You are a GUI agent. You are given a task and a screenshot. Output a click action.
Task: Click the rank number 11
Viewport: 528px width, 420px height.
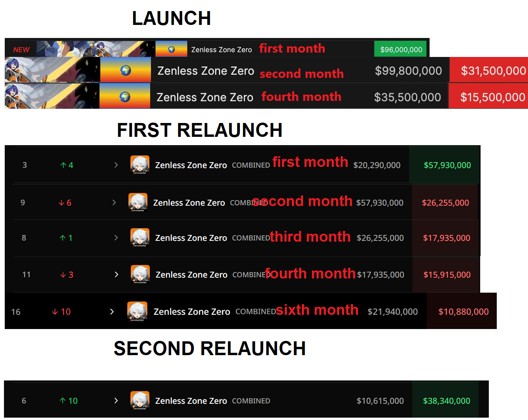[x=26, y=274]
